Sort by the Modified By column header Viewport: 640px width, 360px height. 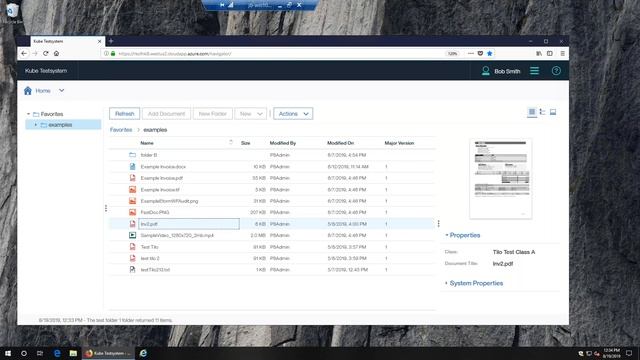coord(283,143)
